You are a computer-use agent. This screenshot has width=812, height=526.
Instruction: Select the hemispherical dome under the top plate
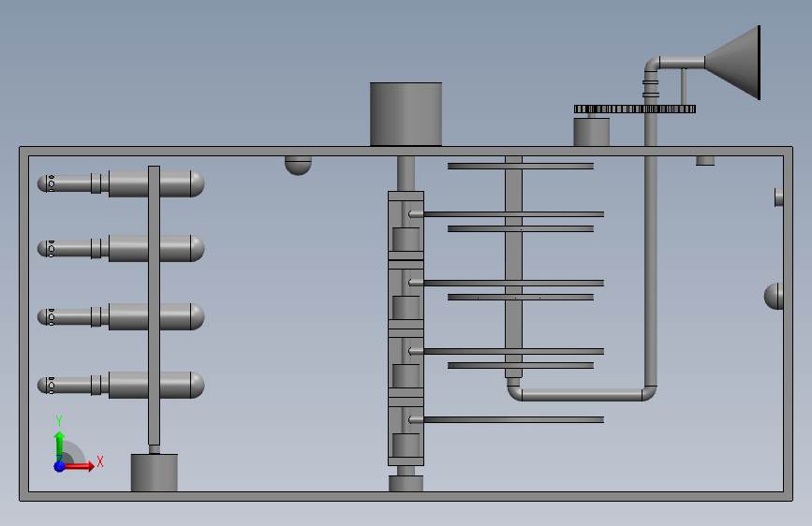point(298,166)
